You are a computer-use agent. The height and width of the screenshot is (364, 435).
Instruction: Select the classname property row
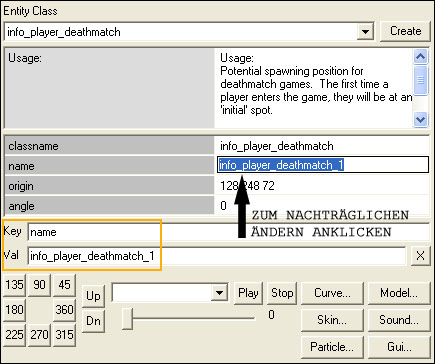tap(217, 146)
